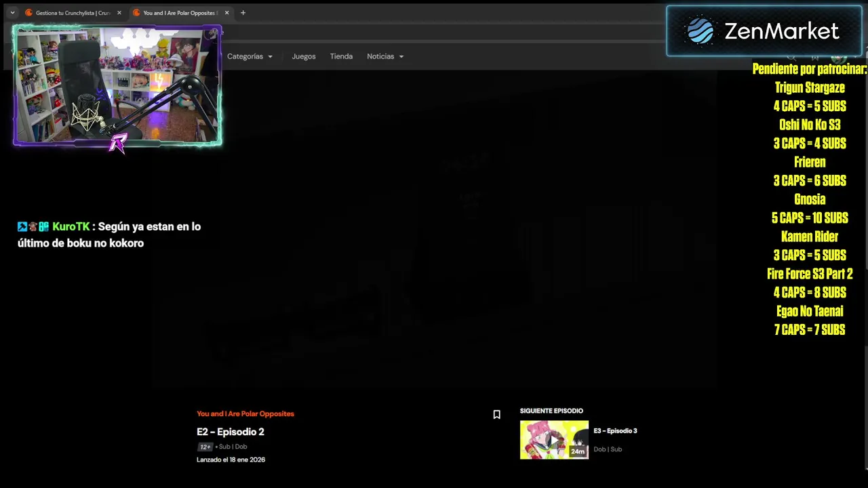The width and height of the screenshot is (868, 488).
Task: Click the 24m duration badge on thumbnail
Action: [x=578, y=451]
